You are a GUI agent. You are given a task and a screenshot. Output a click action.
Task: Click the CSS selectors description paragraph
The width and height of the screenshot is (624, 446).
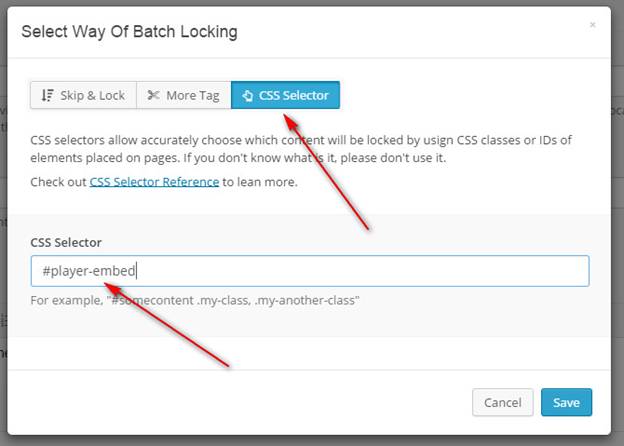point(299,139)
